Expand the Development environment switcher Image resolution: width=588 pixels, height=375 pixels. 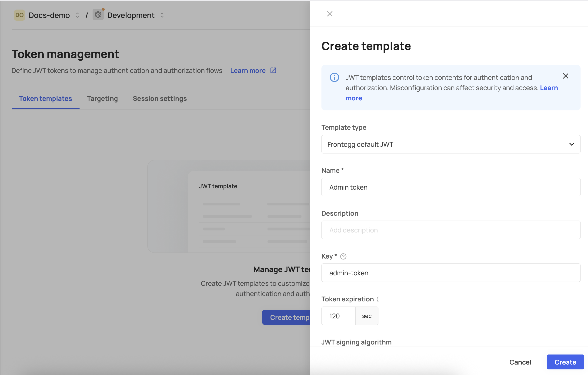click(x=162, y=15)
